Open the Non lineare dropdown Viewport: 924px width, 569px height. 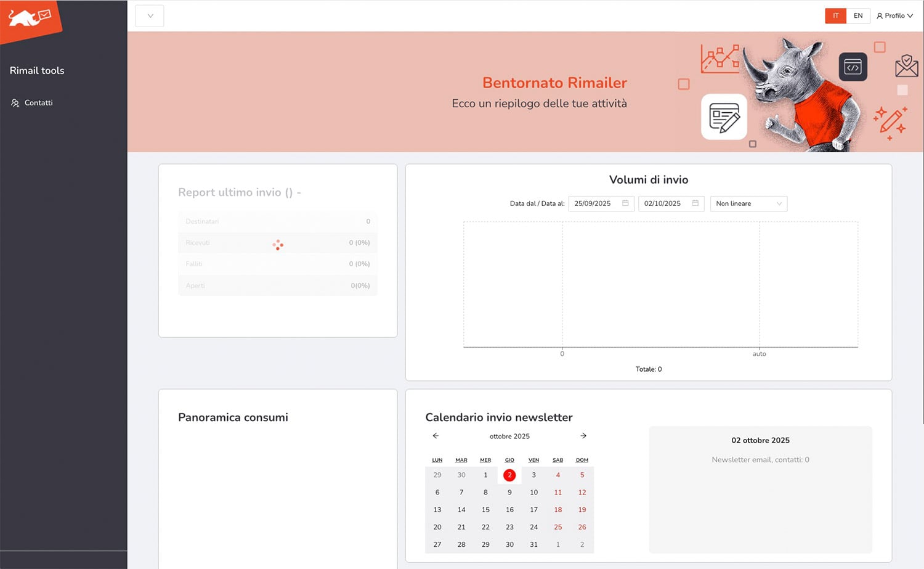748,203
